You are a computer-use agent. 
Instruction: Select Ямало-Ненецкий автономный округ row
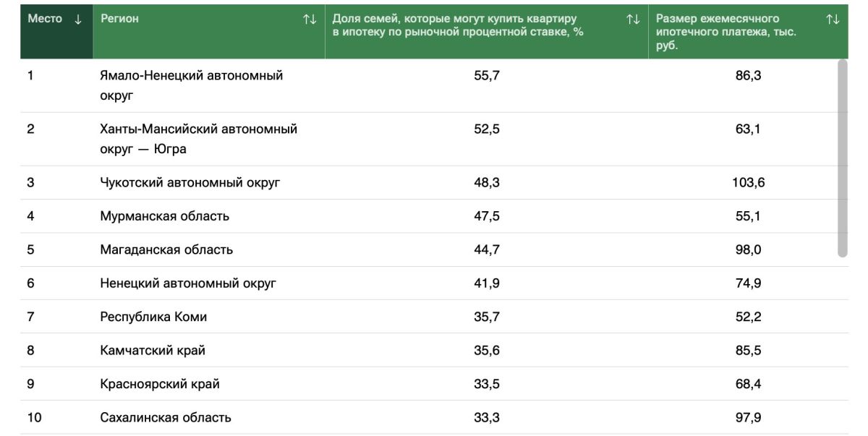tap(434, 85)
